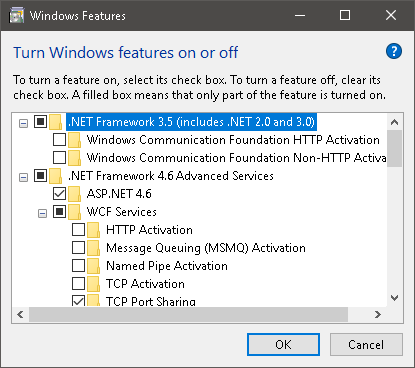Click the folder icon next to WCF Services

(x=74, y=212)
